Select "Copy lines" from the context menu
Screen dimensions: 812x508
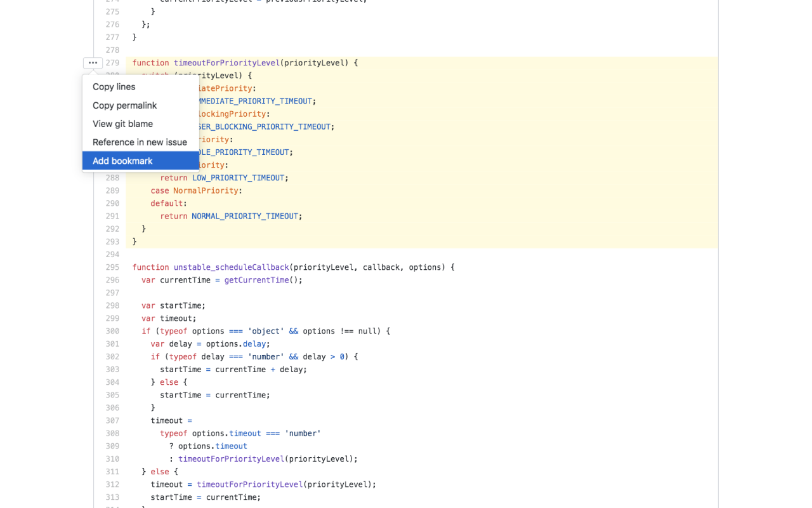(x=114, y=86)
